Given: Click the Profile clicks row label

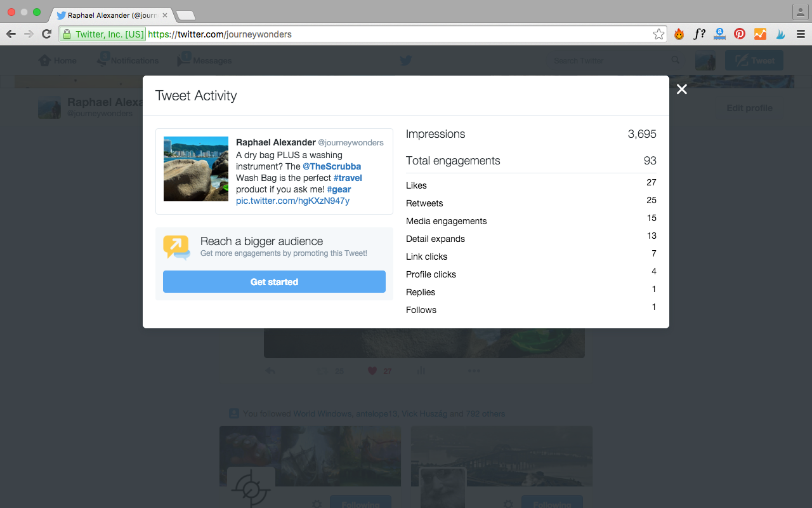Looking at the screenshot, I should (431, 274).
